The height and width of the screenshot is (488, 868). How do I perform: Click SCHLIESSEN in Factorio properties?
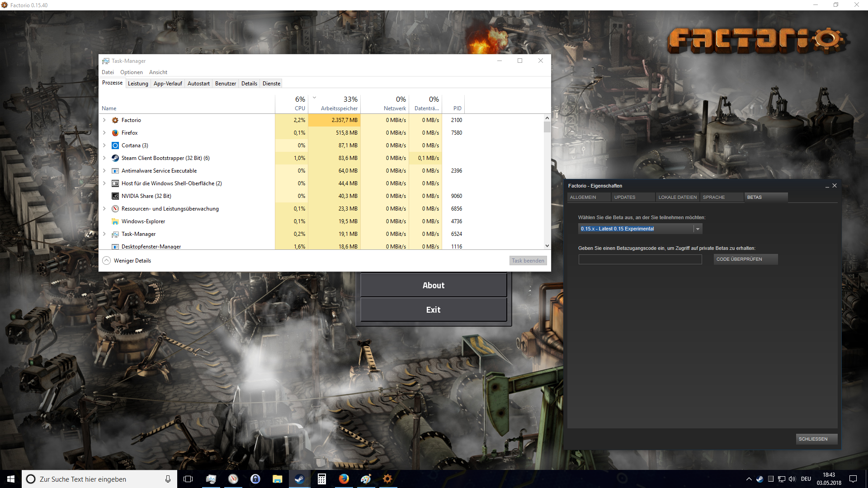pyautogui.click(x=816, y=439)
